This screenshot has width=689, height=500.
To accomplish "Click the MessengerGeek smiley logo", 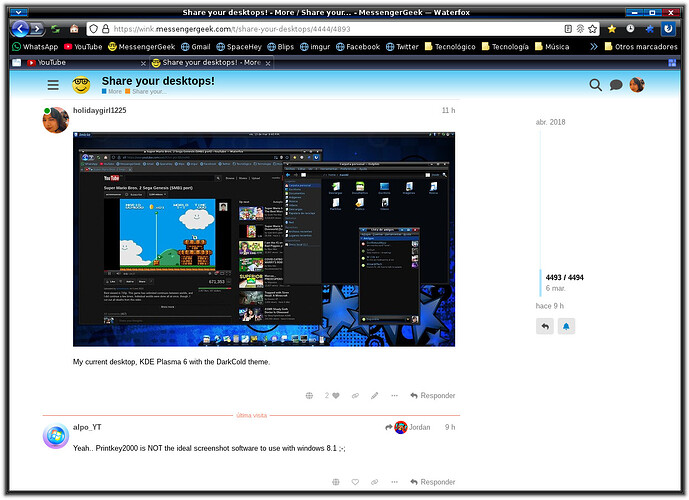I will pyautogui.click(x=81, y=85).
